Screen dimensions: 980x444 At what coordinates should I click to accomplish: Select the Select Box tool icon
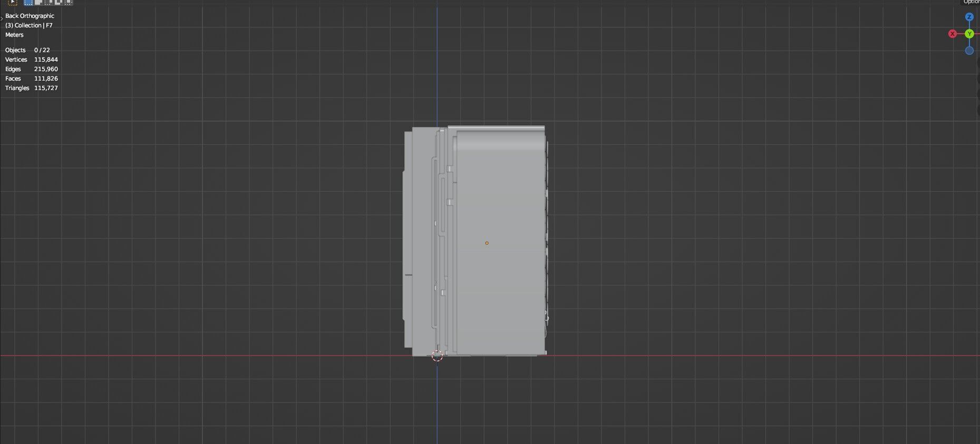[13, 2]
